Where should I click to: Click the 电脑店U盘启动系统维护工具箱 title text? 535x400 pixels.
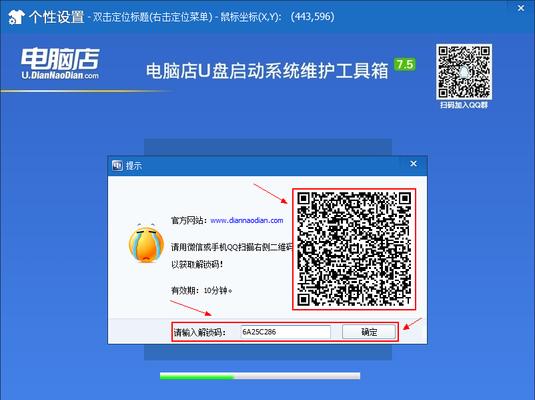[x=267, y=71]
